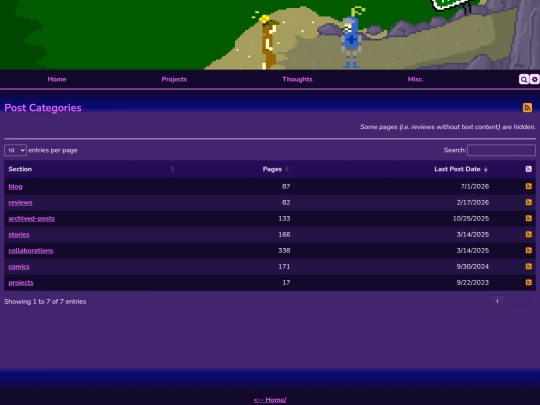
Task: Open the collaborations section link
Action: tap(31, 250)
